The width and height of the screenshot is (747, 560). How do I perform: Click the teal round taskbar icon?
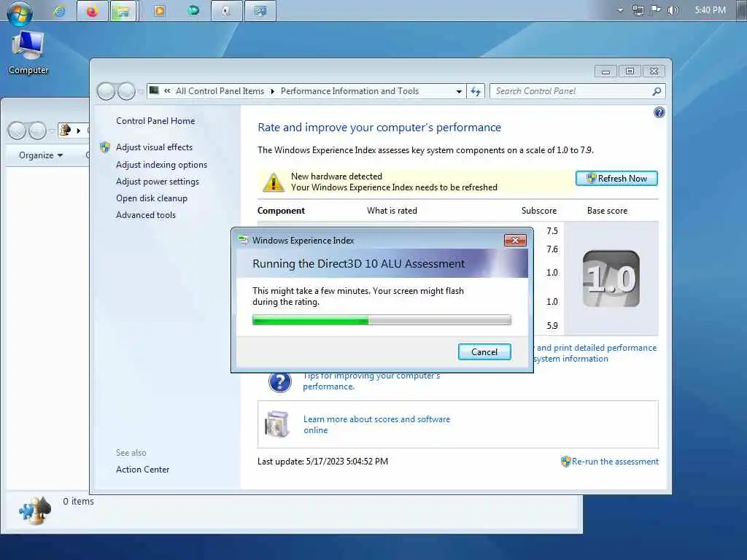(193, 10)
